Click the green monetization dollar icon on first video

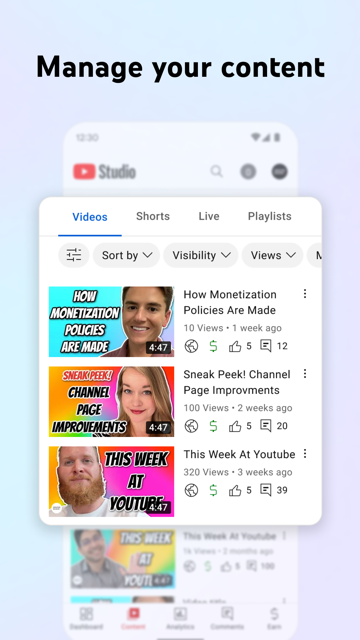coord(213,346)
